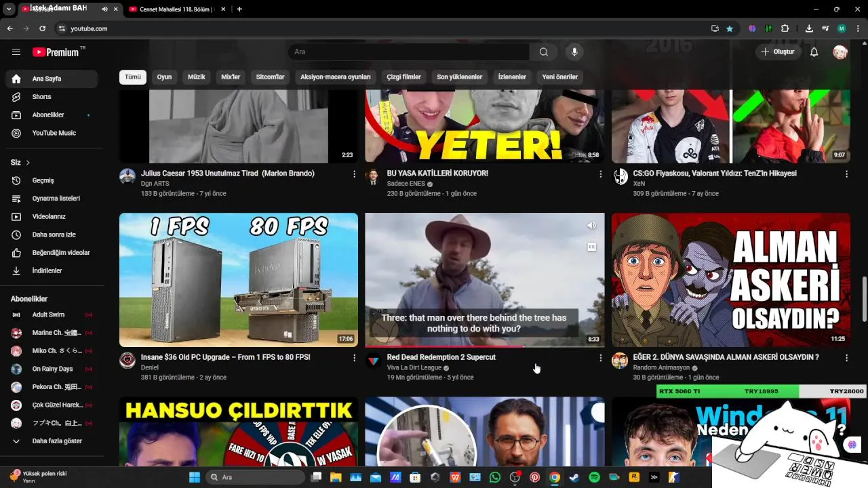
Task: Open options for Red Dead Redemption 2 Supercut
Action: [x=600, y=358]
